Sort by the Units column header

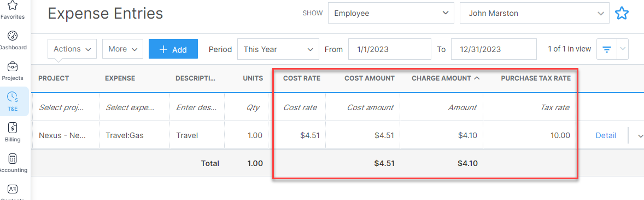coord(253,78)
